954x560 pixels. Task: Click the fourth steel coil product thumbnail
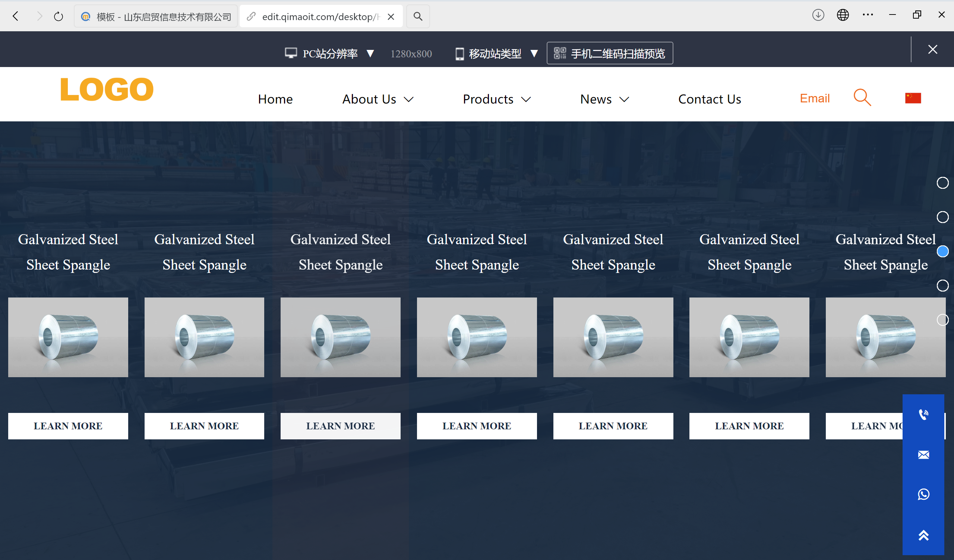[477, 337]
